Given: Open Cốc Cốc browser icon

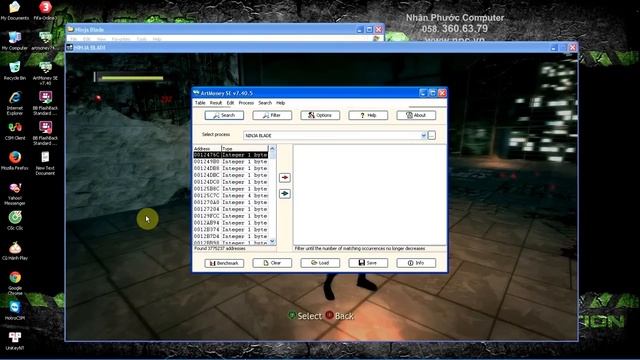Looking at the screenshot, I should [x=15, y=220].
